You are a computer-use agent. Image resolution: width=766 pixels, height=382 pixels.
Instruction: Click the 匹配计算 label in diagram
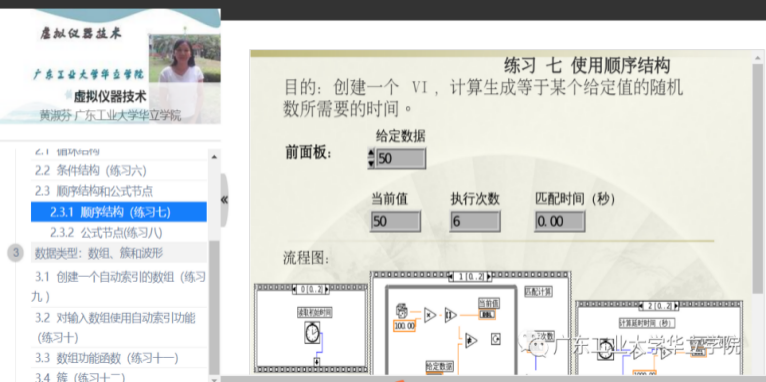point(538,292)
